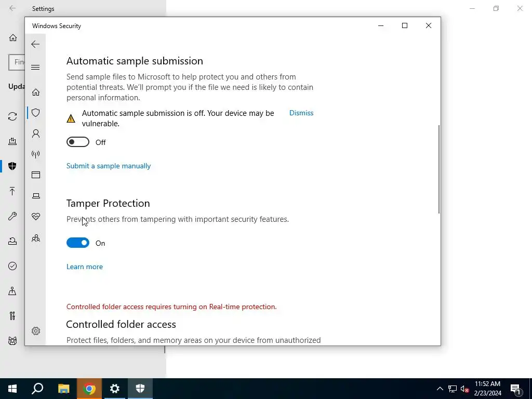The height and width of the screenshot is (399, 532).
Task: Select Delivery Optimization icon in Settings
Action: (x=12, y=141)
